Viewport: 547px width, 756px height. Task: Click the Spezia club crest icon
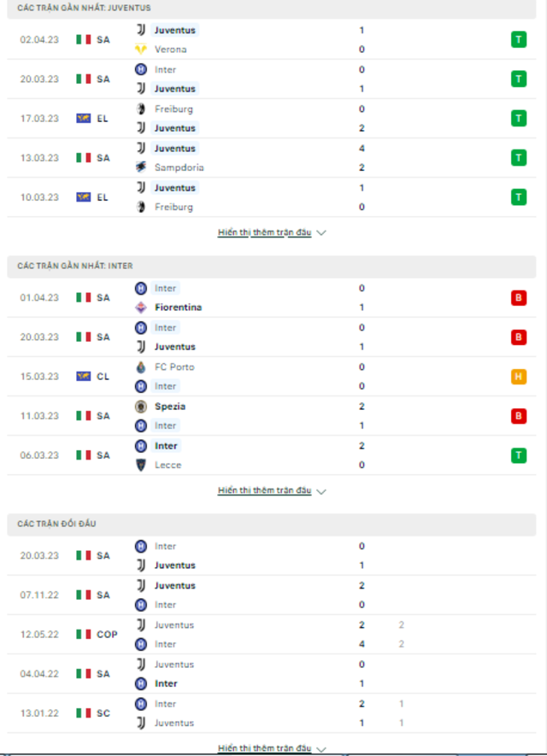[141, 407]
